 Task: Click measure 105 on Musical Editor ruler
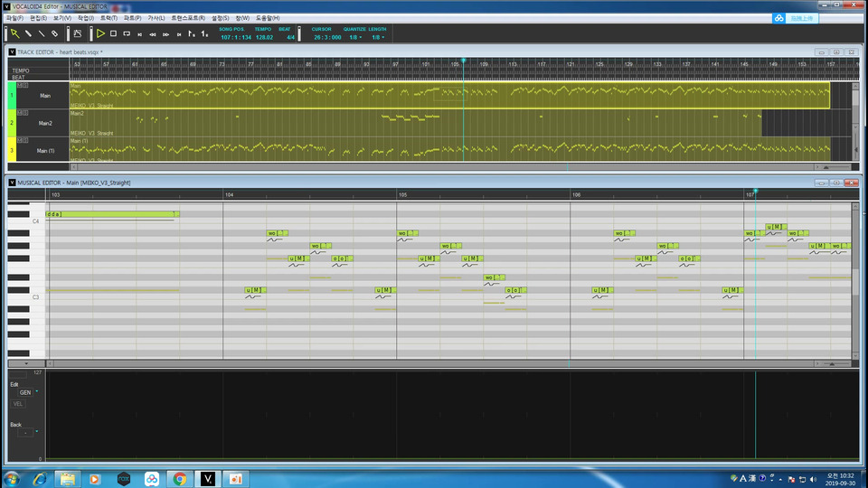[x=403, y=195]
